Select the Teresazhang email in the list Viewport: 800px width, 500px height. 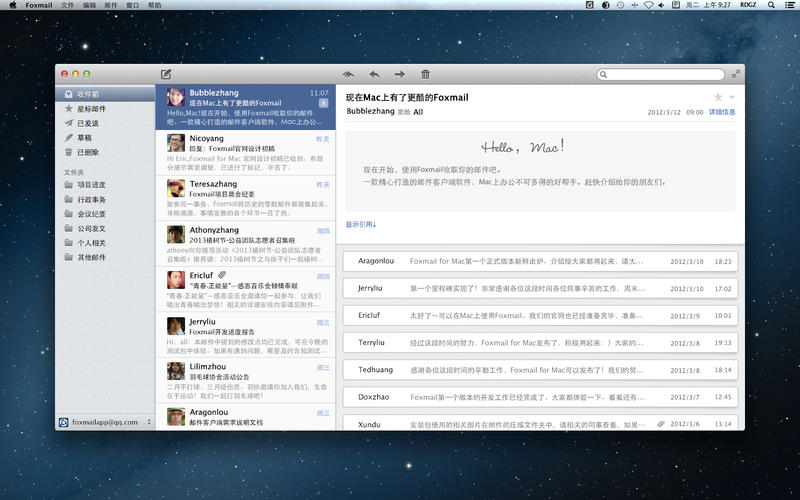click(245, 198)
